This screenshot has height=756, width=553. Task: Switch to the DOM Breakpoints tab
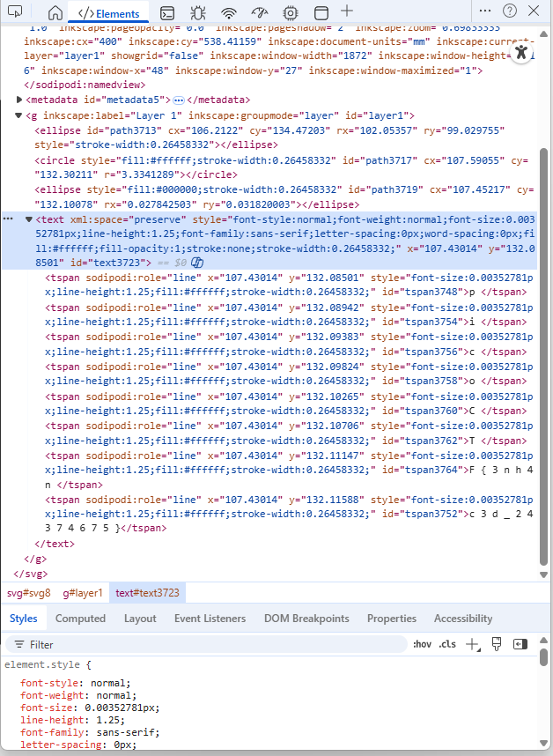point(306,619)
